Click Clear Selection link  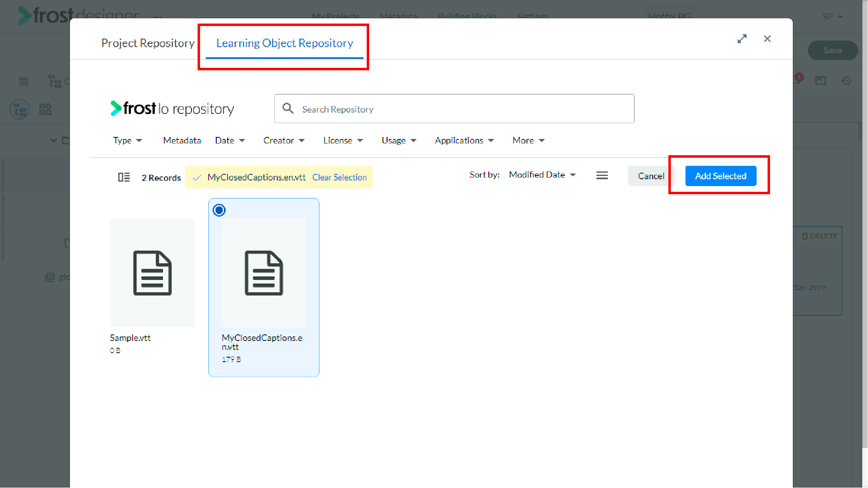(x=339, y=178)
